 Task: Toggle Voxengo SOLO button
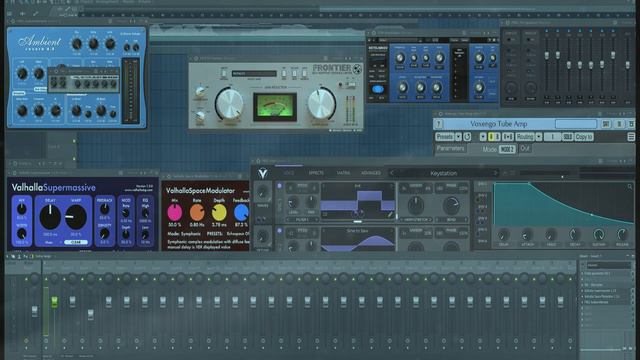567,137
